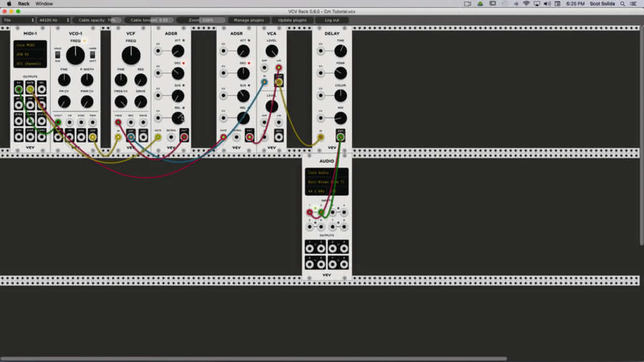Click the VCF FREQ knob
Viewport: 644px width, 362px height.
coord(130,56)
